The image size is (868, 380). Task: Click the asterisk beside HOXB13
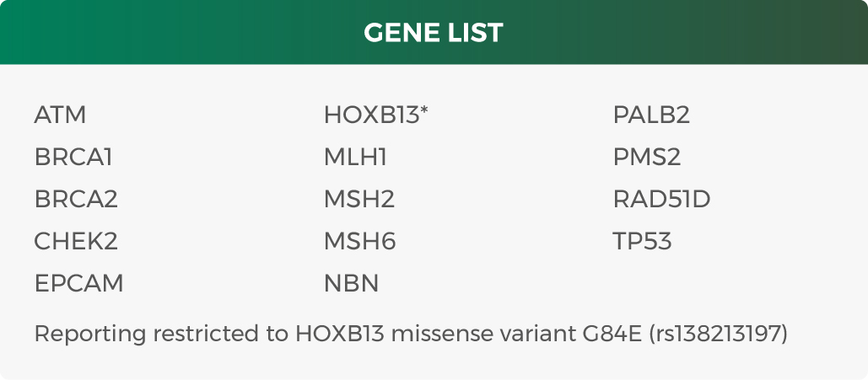pos(424,110)
